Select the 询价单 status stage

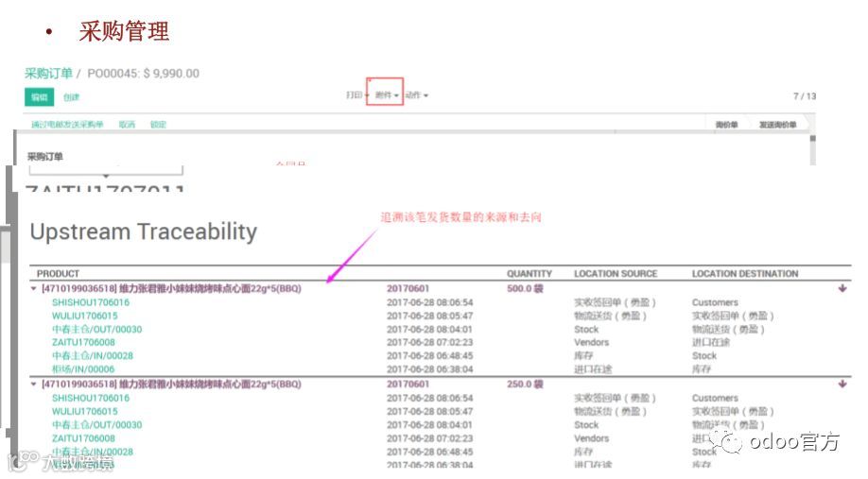click(x=726, y=125)
